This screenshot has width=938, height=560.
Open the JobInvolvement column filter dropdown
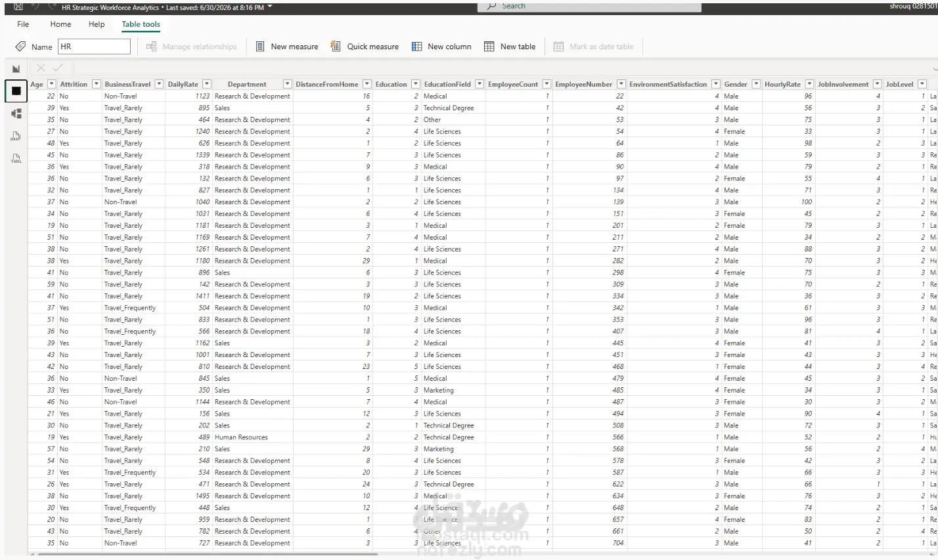(x=878, y=84)
